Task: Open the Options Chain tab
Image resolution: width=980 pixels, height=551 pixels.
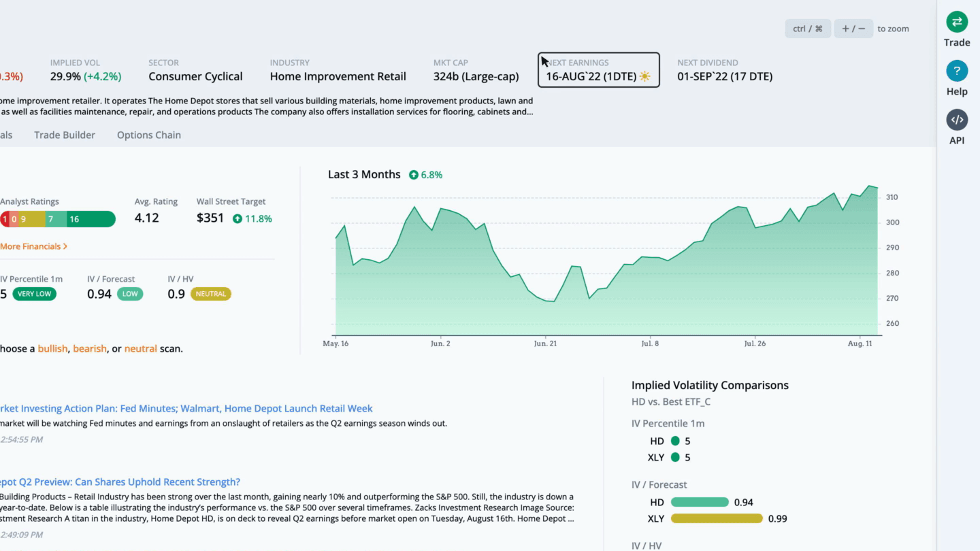Action: tap(149, 135)
